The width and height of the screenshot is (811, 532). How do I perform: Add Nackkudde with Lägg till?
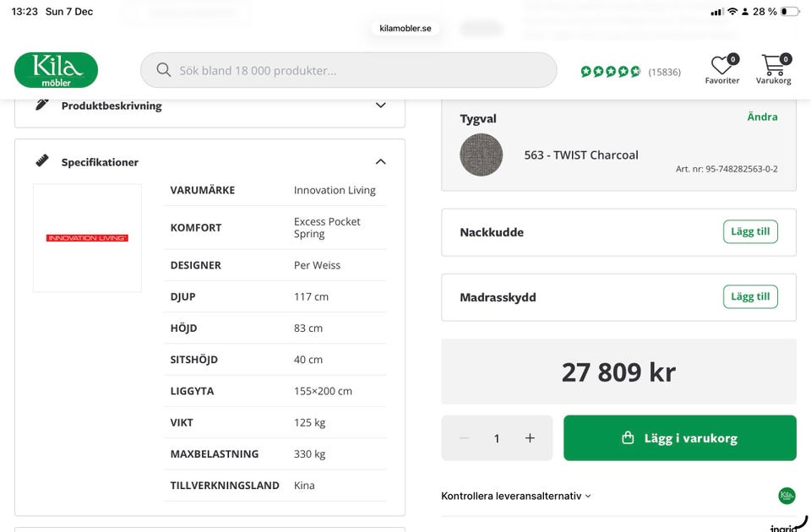click(750, 231)
